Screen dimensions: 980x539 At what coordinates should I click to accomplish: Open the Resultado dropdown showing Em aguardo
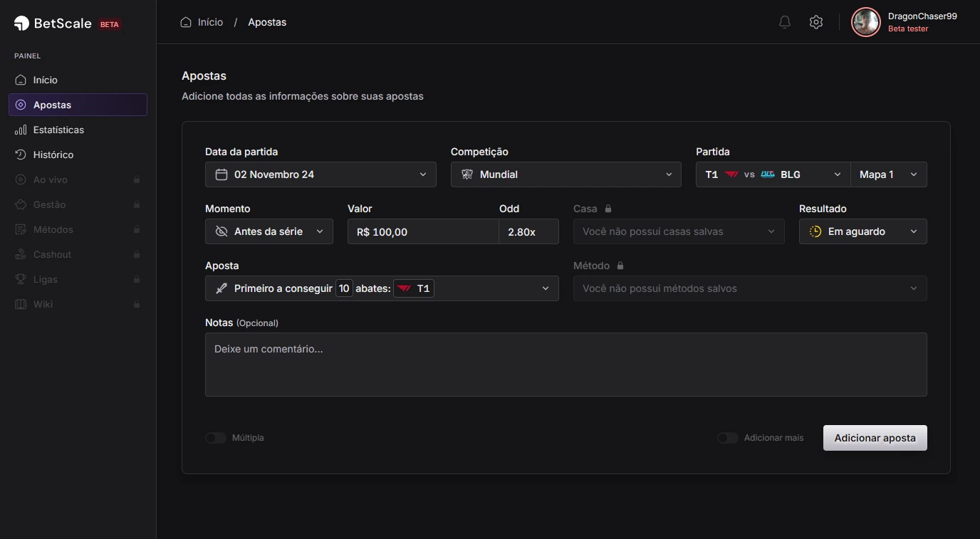tap(862, 231)
